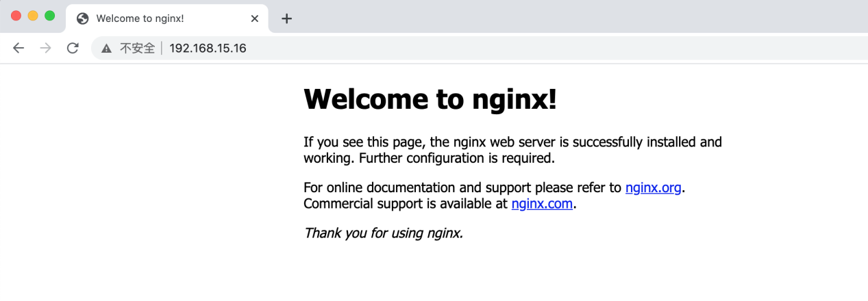Reload the page with refresh icon

point(73,48)
